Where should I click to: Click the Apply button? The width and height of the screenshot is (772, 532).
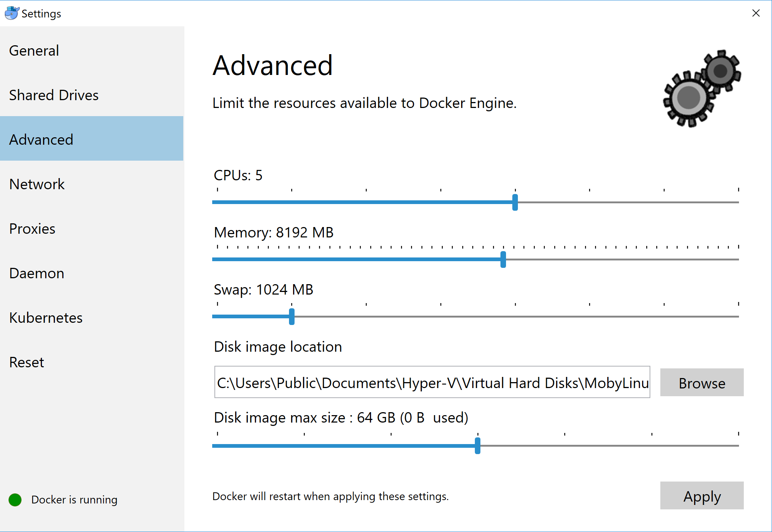pyautogui.click(x=702, y=496)
